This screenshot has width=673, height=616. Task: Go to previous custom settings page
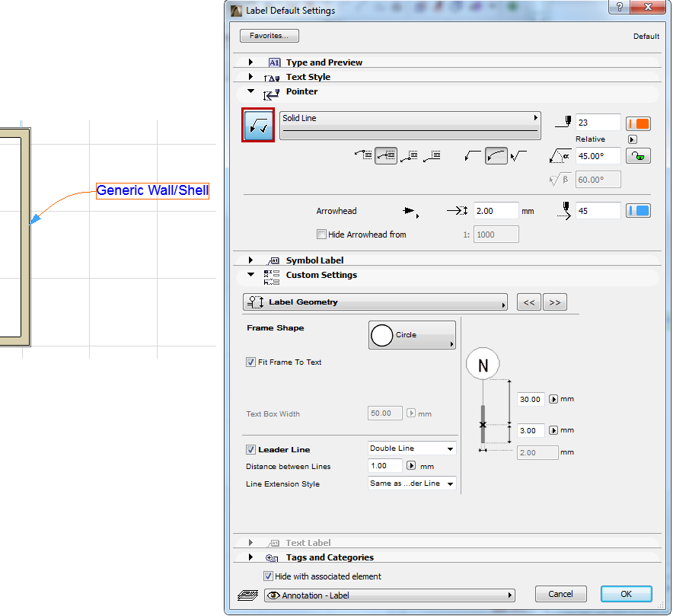[x=529, y=302]
